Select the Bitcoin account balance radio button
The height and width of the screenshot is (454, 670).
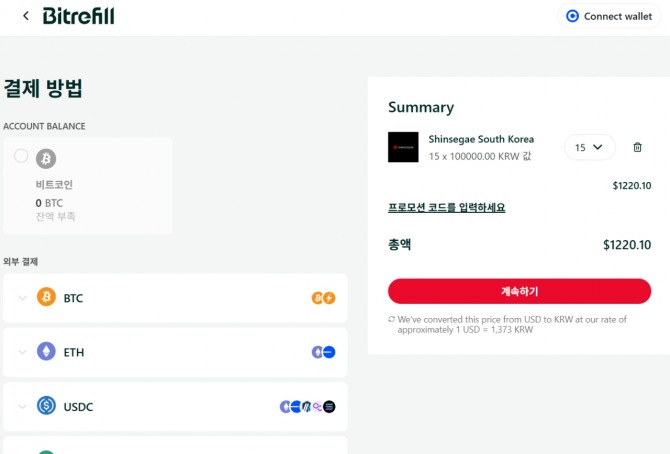click(x=22, y=156)
